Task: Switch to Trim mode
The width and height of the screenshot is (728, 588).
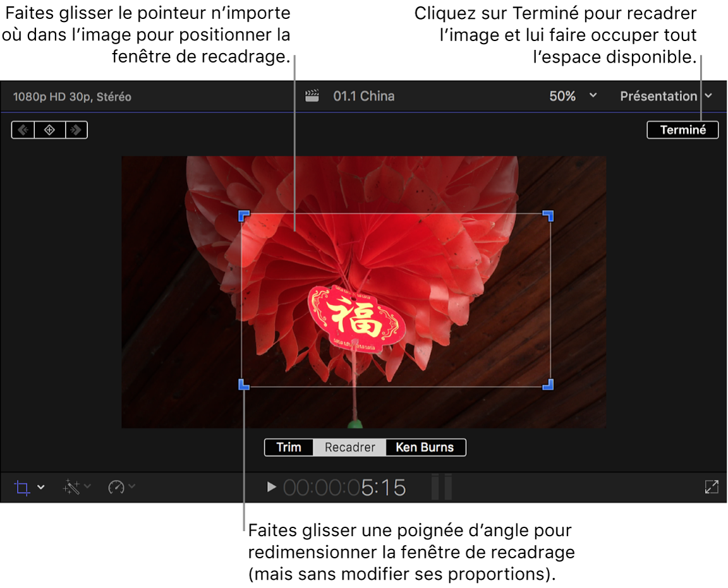Action: point(289,447)
